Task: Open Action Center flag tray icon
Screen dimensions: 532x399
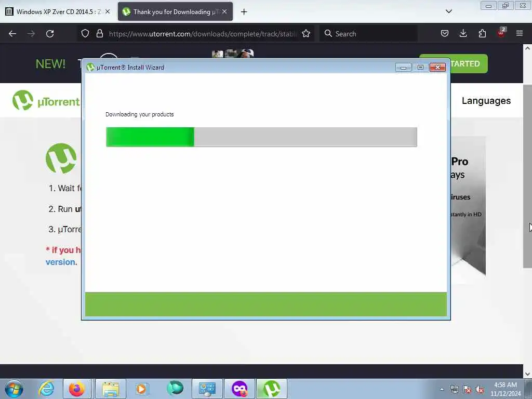Action: pyautogui.click(x=467, y=390)
